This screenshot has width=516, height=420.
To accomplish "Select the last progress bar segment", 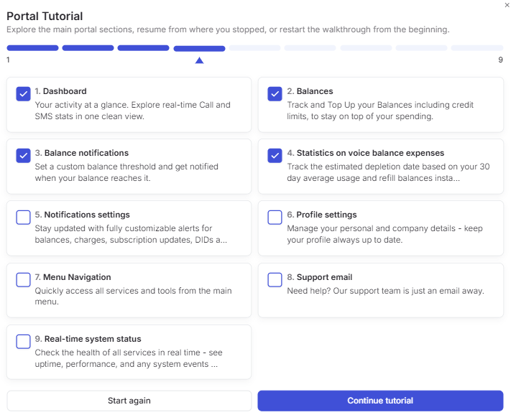I will coord(477,48).
